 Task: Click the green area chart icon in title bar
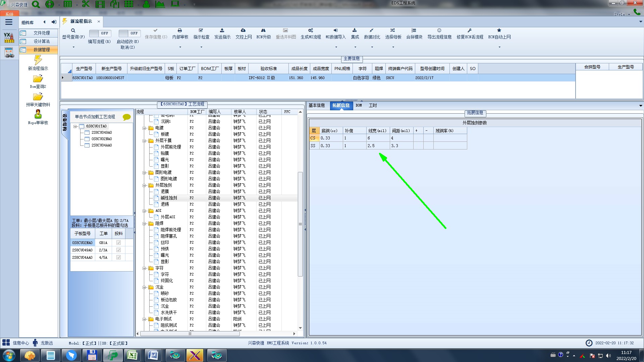tap(160, 4)
